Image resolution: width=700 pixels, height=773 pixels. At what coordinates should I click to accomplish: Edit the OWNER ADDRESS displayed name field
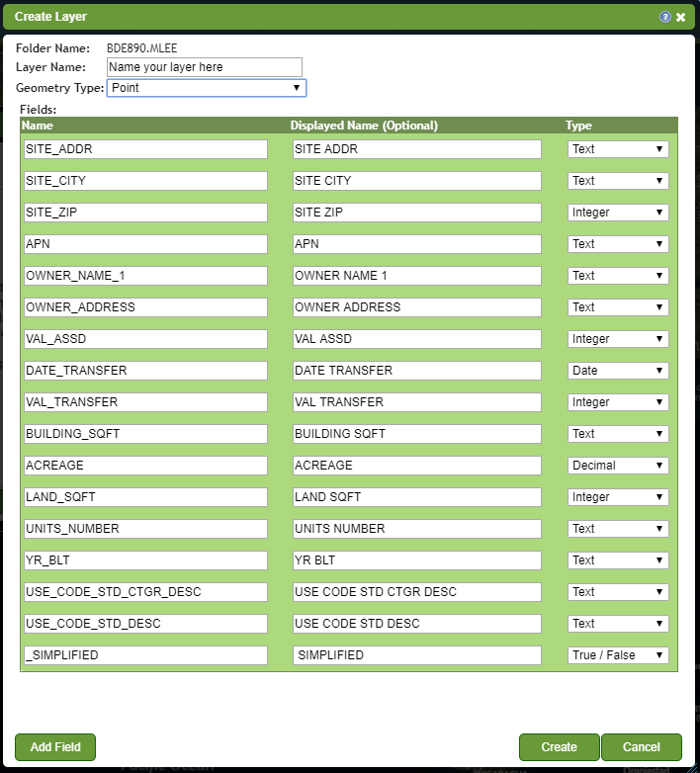click(x=416, y=306)
